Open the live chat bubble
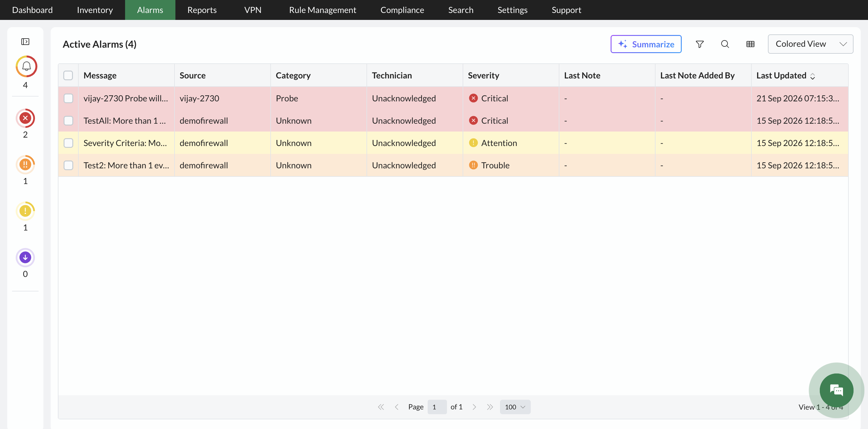868x429 pixels. pos(836,390)
